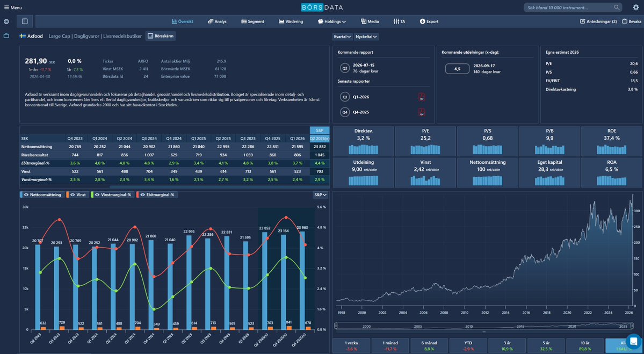Open the globe icon in left sidebar
The height and width of the screenshot is (354, 644).
pyautogui.click(x=6, y=21)
